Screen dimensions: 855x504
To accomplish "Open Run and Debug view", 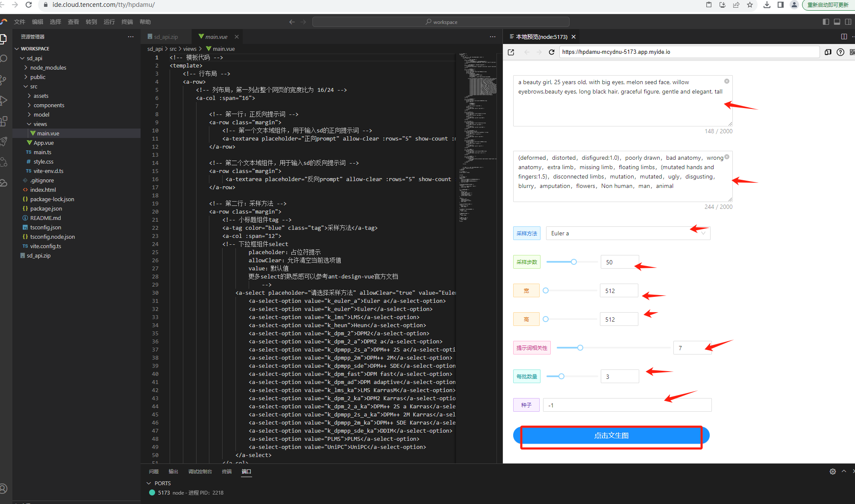I will pos(4,100).
